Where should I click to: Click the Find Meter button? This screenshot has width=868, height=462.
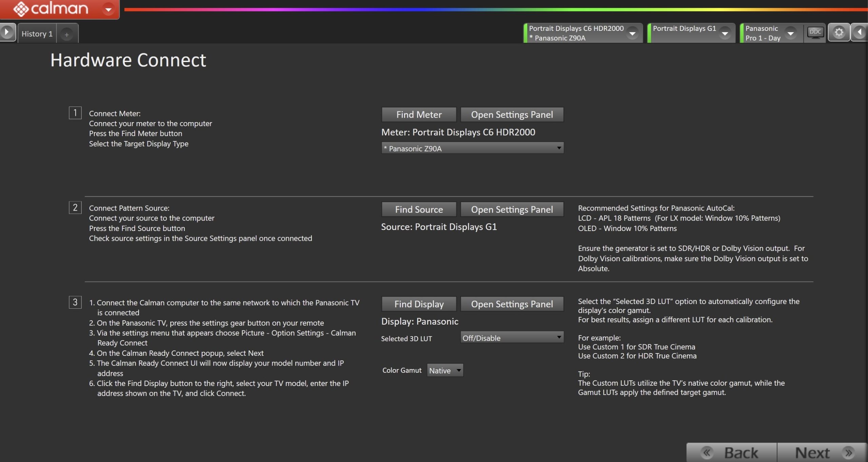tap(419, 115)
